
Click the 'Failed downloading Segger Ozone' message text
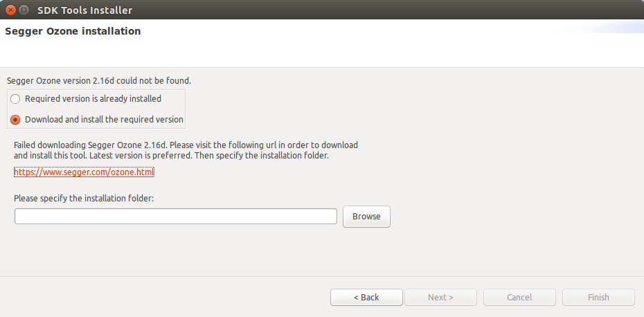[x=186, y=150]
